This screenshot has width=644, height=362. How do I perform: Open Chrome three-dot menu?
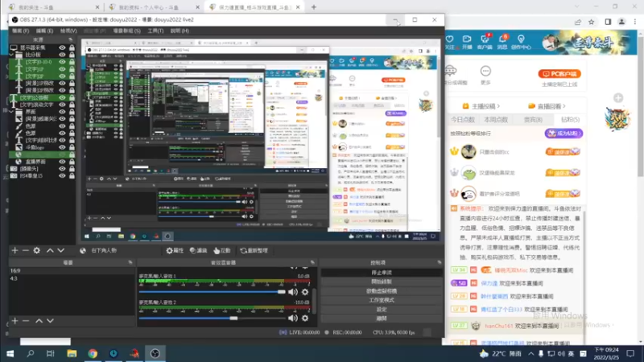coord(635,23)
